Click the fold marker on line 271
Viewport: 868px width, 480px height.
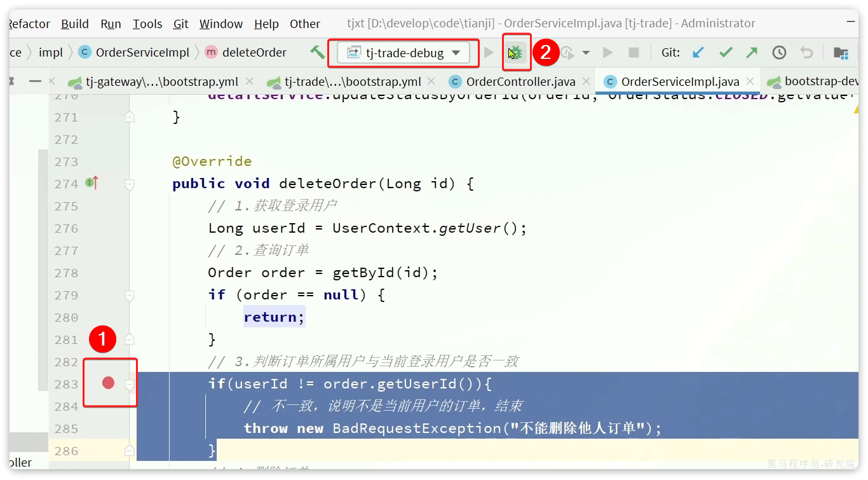pyautogui.click(x=130, y=117)
